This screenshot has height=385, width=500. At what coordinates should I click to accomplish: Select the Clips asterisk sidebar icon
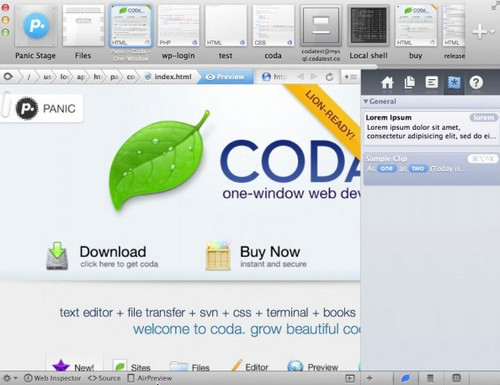point(454,82)
